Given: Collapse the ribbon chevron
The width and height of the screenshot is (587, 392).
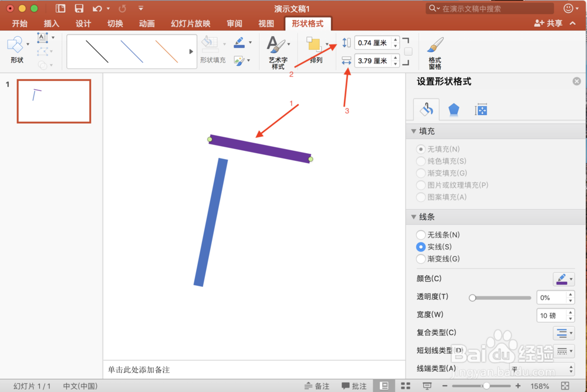Looking at the screenshot, I should [x=573, y=23].
